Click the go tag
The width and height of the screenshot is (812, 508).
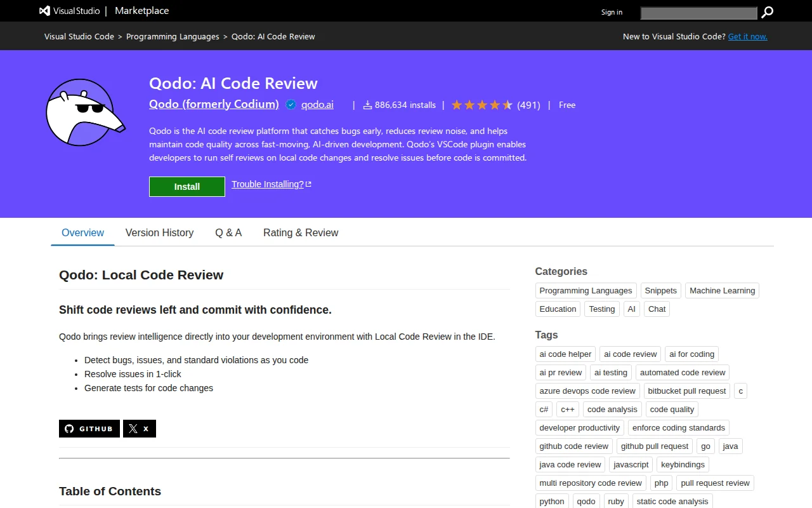(705, 446)
